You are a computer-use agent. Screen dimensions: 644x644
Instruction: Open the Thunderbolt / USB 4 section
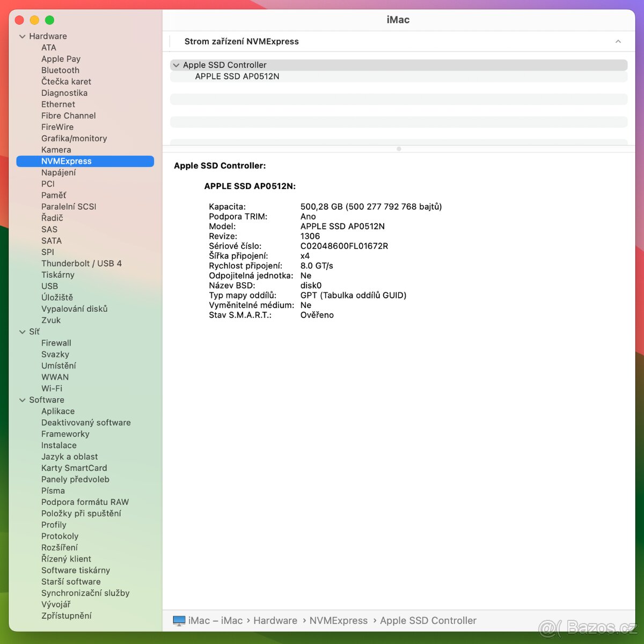point(82,263)
